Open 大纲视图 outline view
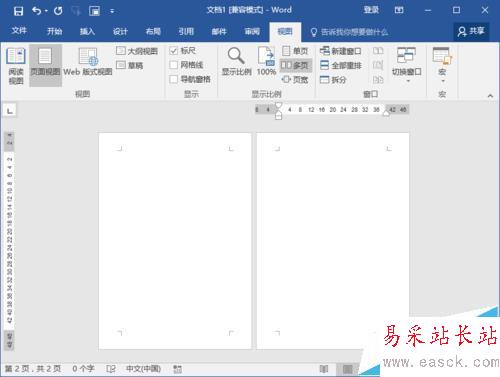 point(137,51)
